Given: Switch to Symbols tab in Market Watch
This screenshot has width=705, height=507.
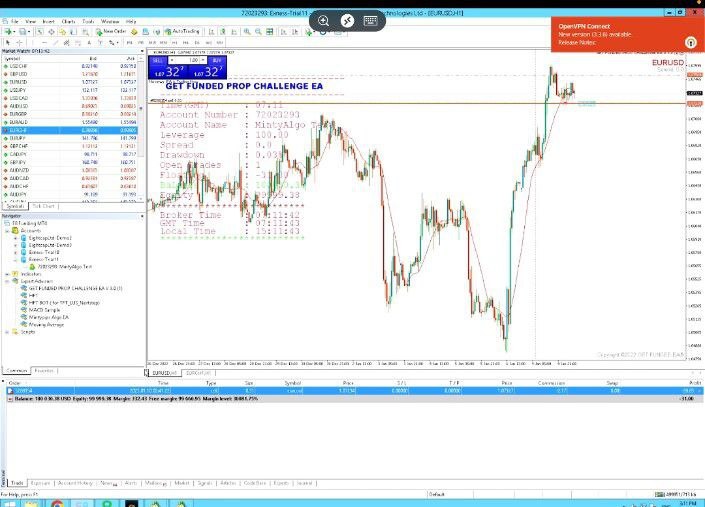Looking at the screenshot, I should (15, 206).
